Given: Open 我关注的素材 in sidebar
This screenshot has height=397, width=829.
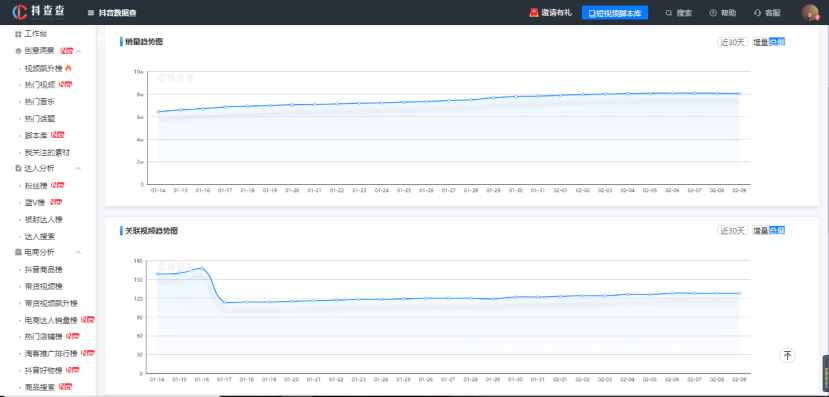Looking at the screenshot, I should click(48, 152).
